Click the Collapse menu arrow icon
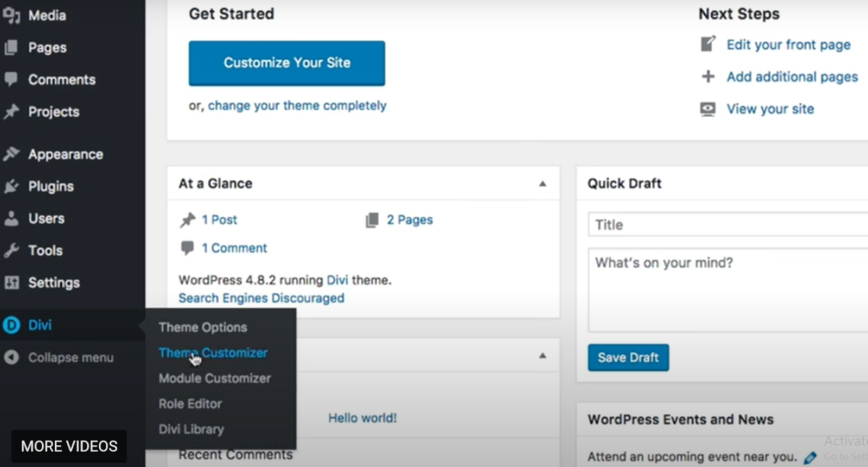The height and width of the screenshot is (467, 868). pyautogui.click(x=11, y=357)
